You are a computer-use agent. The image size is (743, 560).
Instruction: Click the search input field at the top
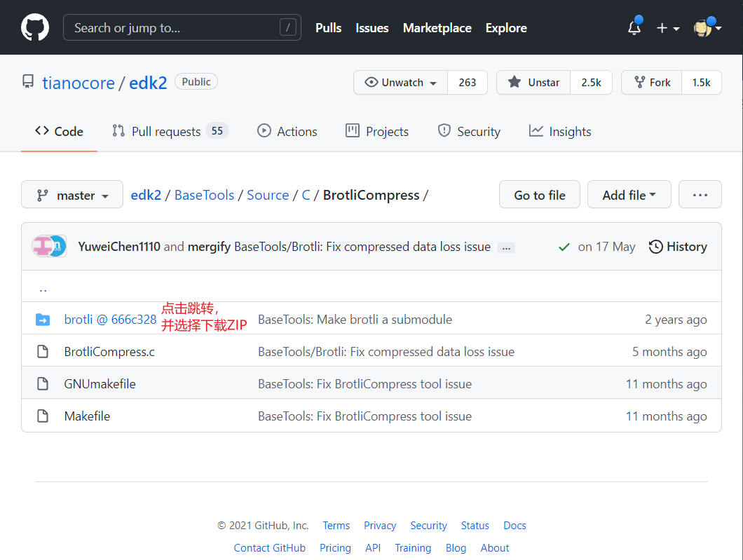coord(182,27)
